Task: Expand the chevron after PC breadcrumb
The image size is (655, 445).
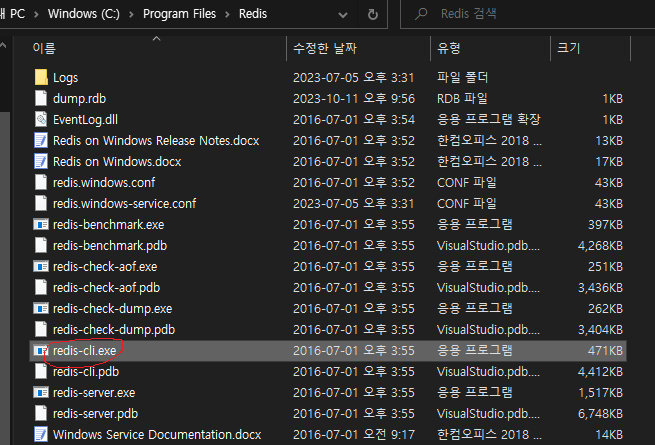Action: [x=36, y=15]
